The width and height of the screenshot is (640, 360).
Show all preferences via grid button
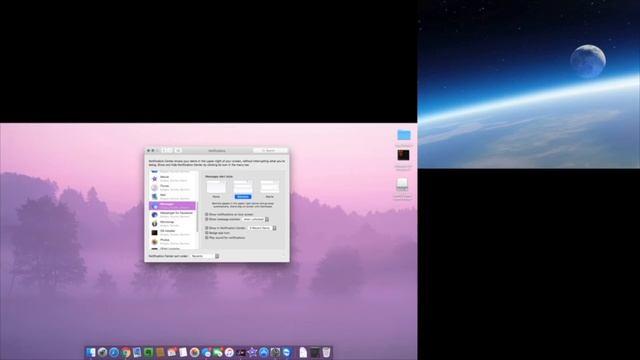[x=178, y=151]
